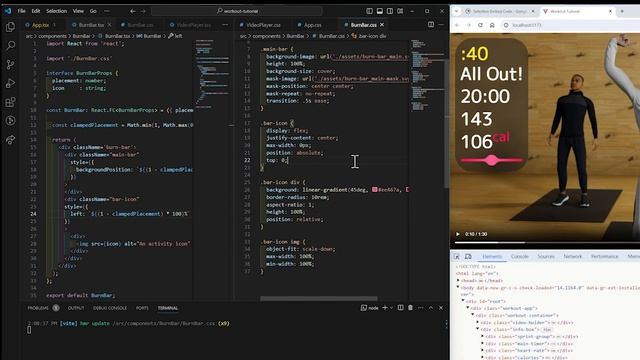Close the BurnBar.tsx editor tab
Image resolution: width=640 pixels, height=360 pixels.
[109, 25]
